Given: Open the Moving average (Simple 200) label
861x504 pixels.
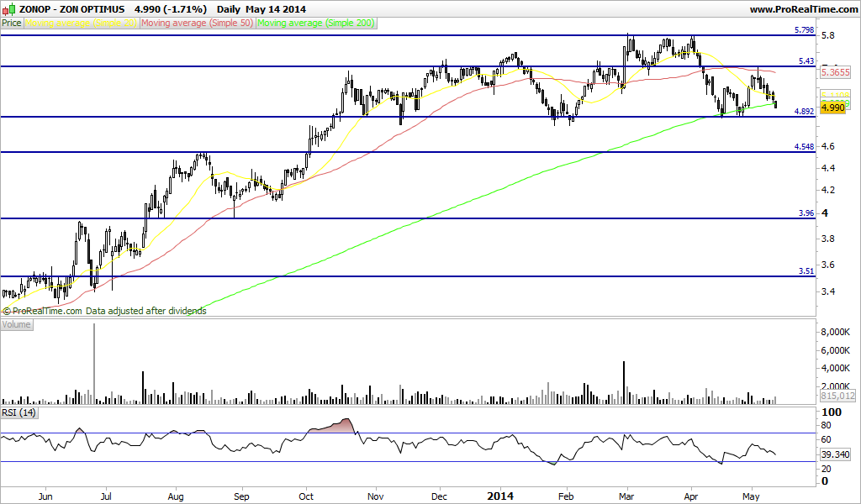Looking at the screenshot, I should [316, 23].
